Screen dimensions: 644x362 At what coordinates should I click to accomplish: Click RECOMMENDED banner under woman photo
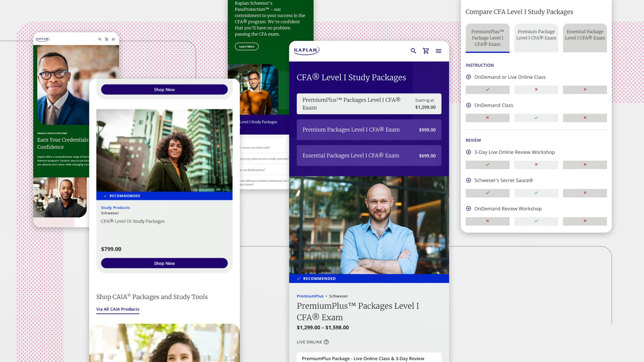coord(164,196)
